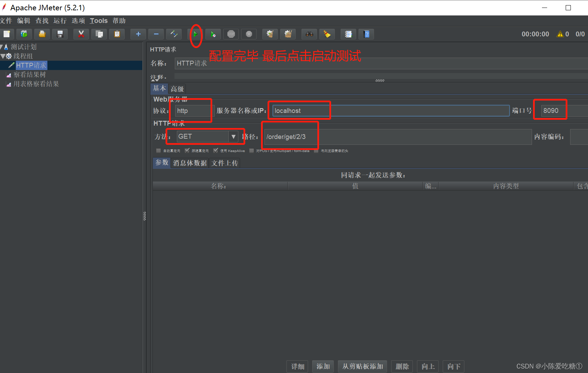Image resolution: width=588 pixels, height=373 pixels.
Task: Open a test plan file icon
Action: pos(42,34)
